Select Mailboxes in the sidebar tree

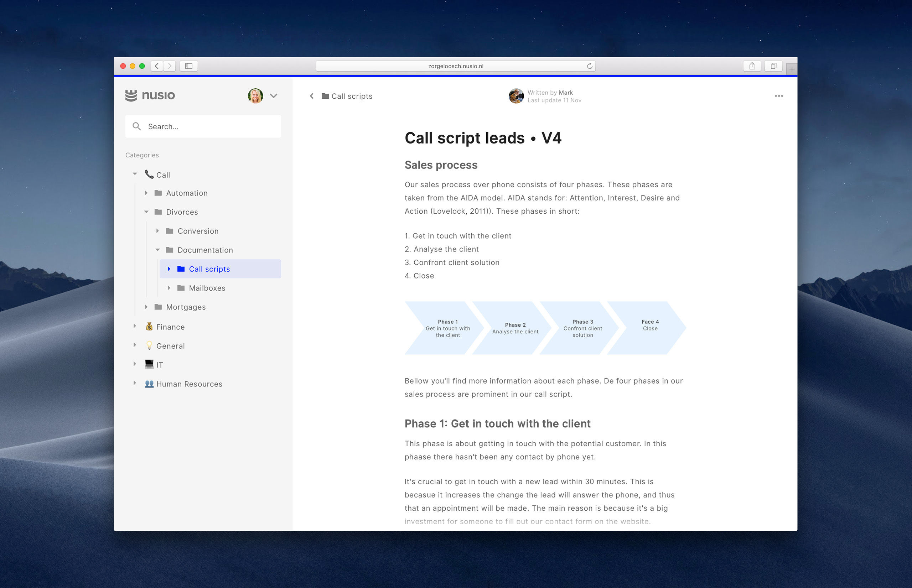click(x=207, y=288)
